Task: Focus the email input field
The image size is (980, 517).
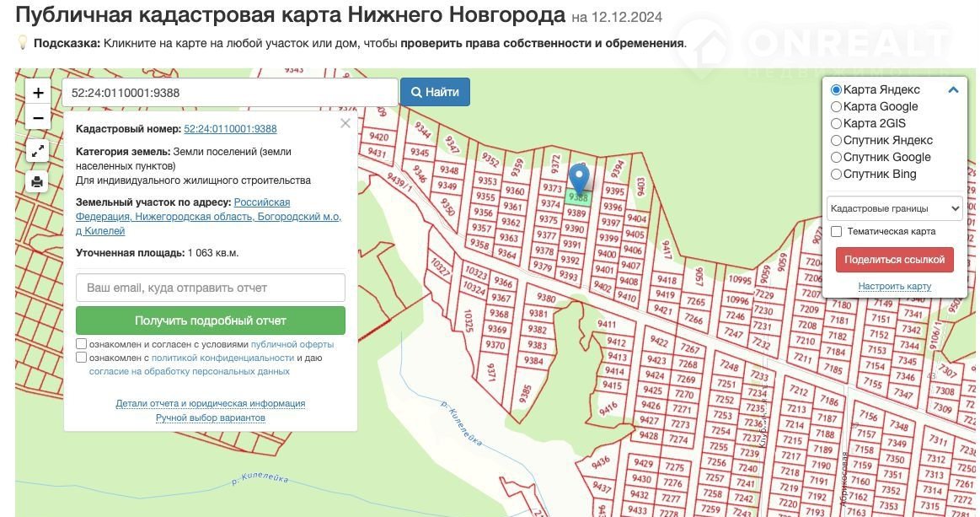Action: 211,288
